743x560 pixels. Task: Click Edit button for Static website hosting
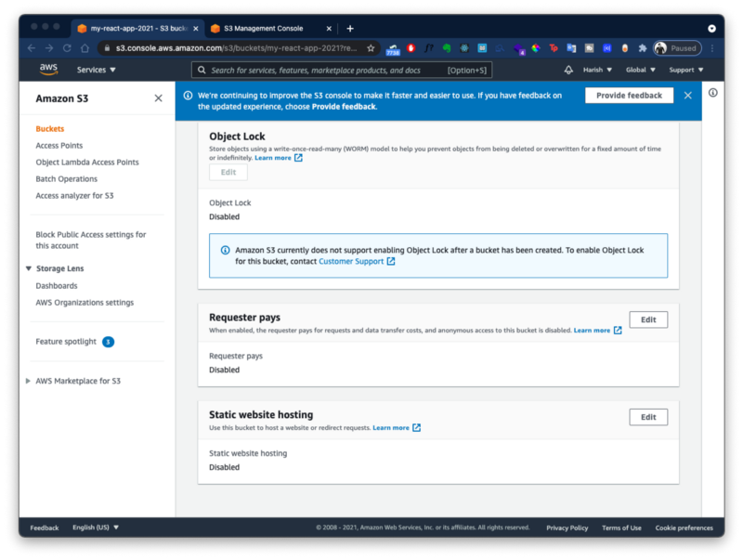[x=648, y=417]
